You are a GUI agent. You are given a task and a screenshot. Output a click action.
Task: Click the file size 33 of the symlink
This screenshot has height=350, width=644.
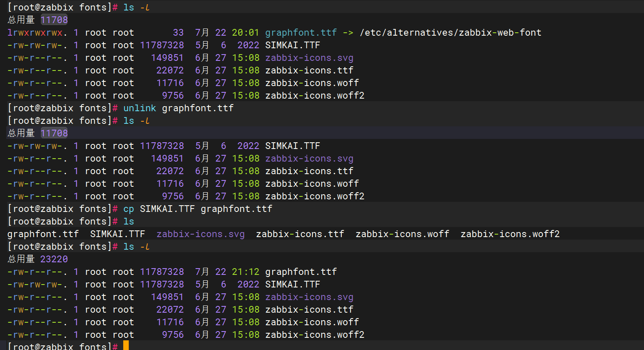[178, 33]
